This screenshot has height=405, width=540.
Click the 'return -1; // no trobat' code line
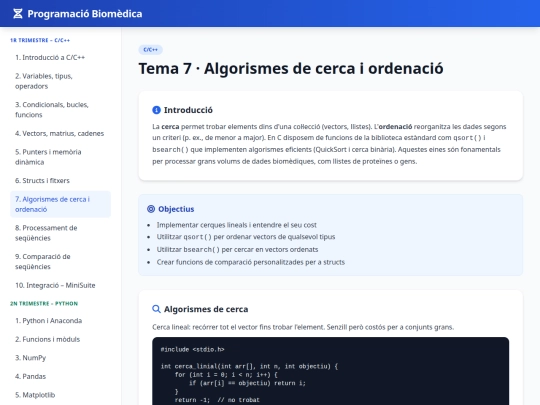click(217, 400)
